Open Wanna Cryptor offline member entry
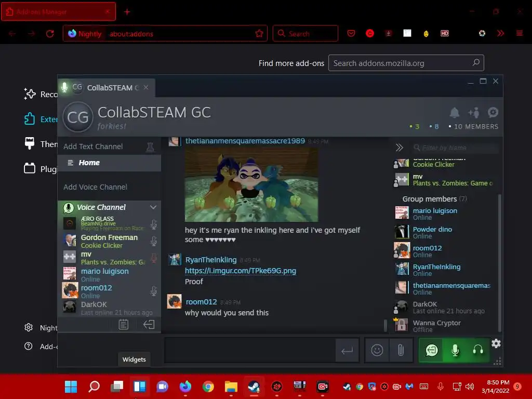The image size is (532, 399). point(445,326)
